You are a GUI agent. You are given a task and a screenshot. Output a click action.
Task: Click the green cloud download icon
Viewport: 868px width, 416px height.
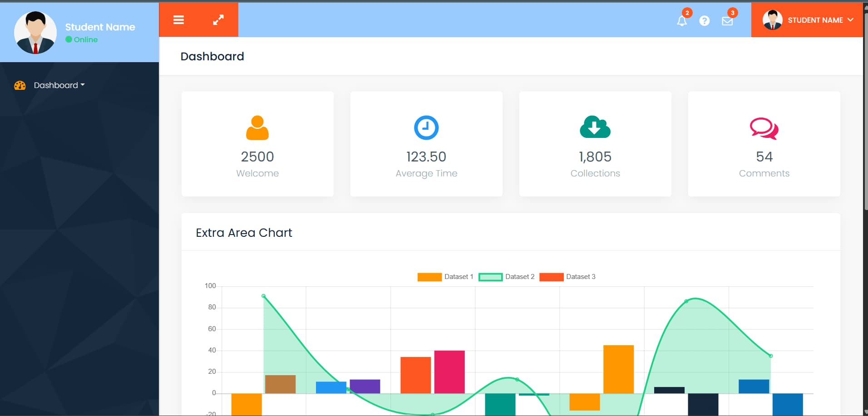point(595,127)
